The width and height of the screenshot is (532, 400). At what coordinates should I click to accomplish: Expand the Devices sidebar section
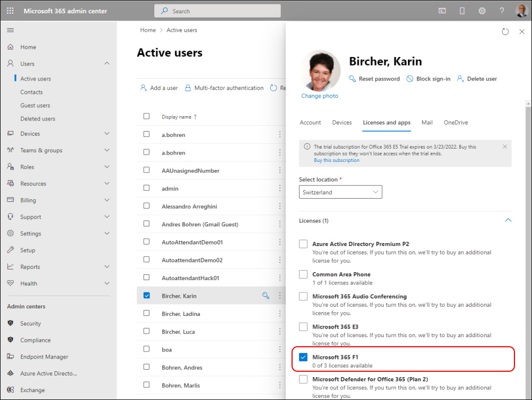click(107, 134)
